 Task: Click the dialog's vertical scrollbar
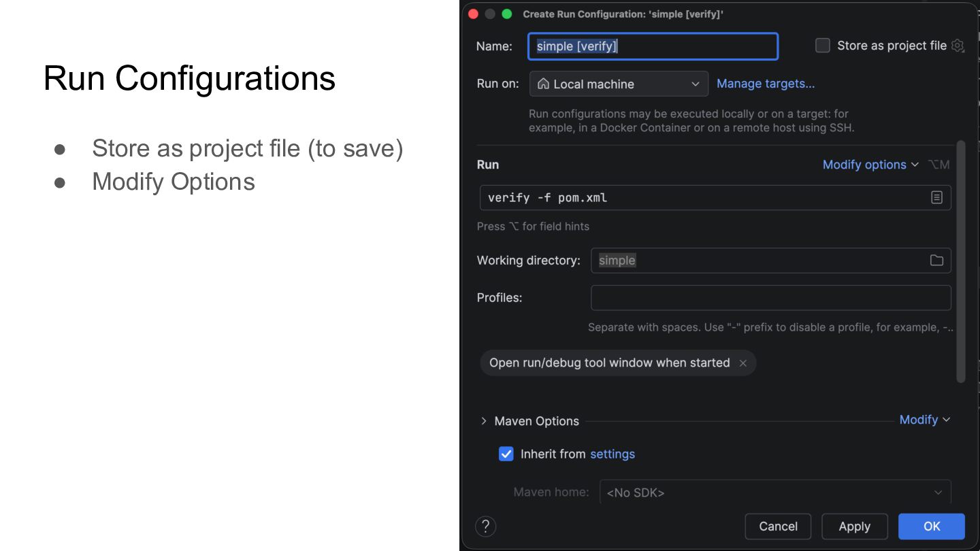coord(961,262)
